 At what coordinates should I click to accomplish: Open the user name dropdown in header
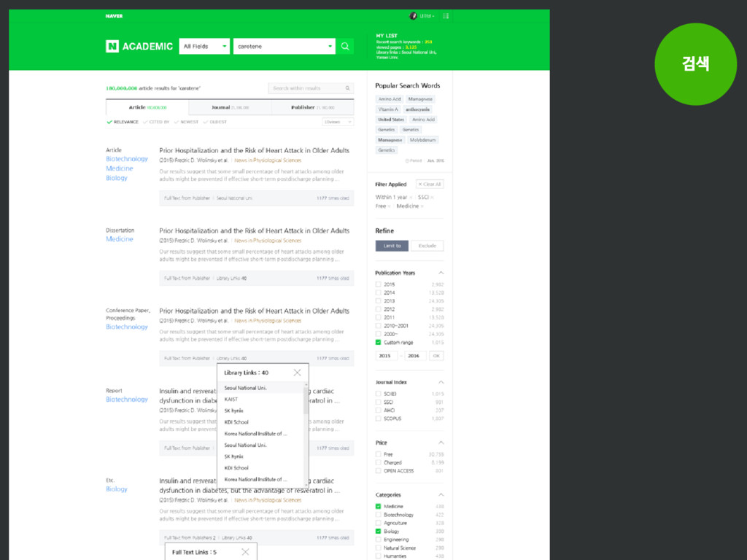[427, 16]
